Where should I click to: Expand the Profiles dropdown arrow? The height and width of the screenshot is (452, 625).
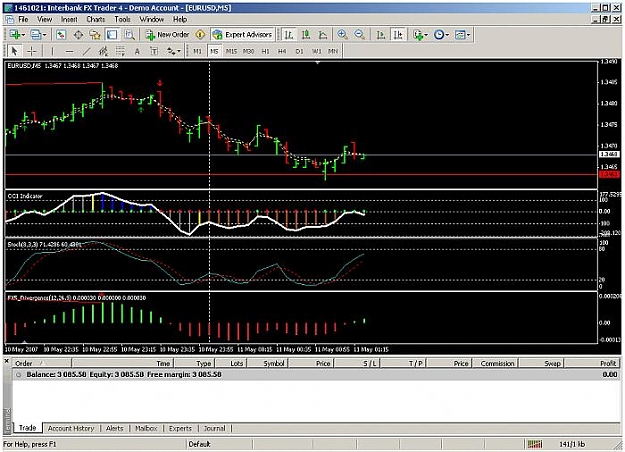[44, 35]
